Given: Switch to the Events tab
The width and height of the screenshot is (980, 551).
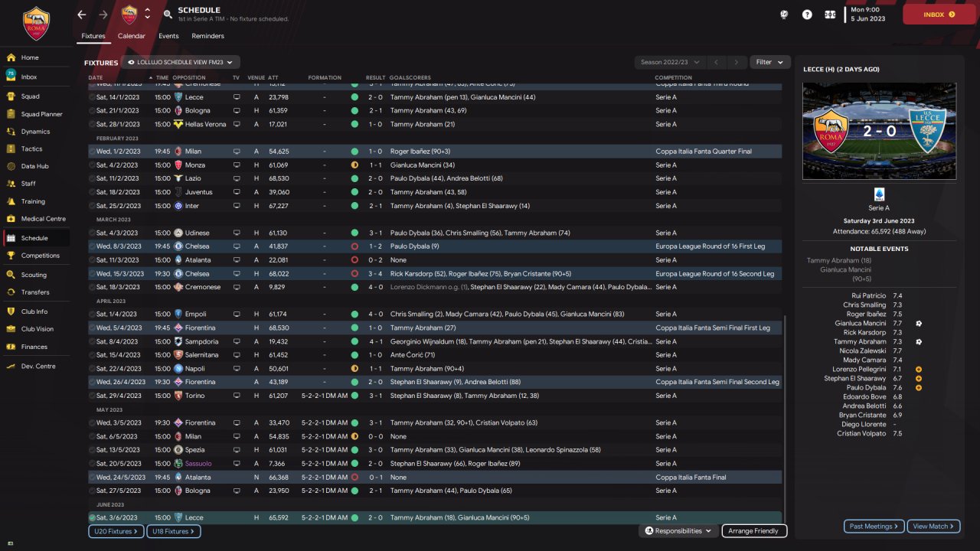Looking at the screenshot, I should [168, 36].
